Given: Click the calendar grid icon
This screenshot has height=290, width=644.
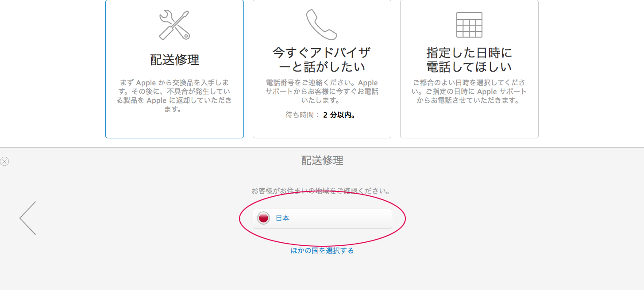Looking at the screenshot, I should pos(469,25).
